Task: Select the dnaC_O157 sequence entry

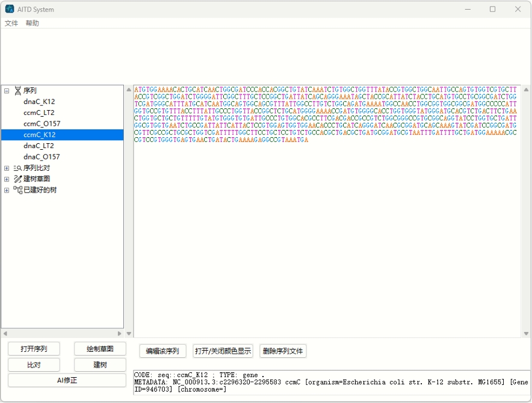Action: [41, 157]
